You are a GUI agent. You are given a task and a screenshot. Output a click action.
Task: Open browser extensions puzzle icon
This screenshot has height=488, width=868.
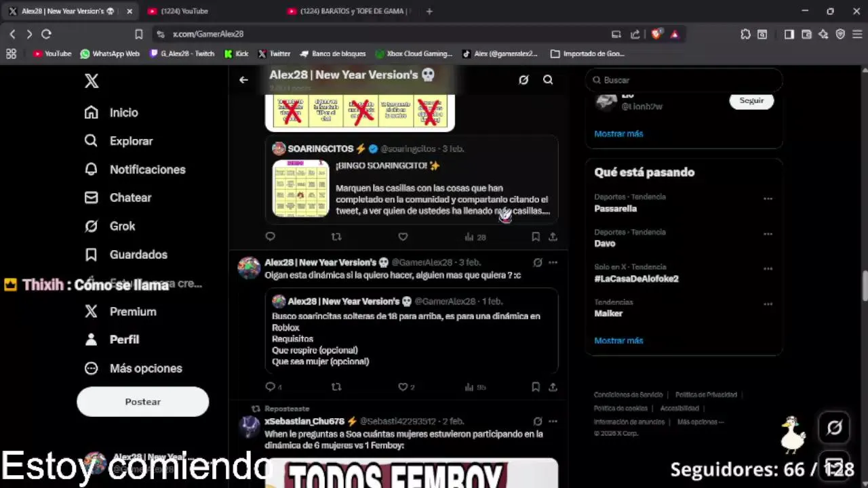click(x=745, y=34)
